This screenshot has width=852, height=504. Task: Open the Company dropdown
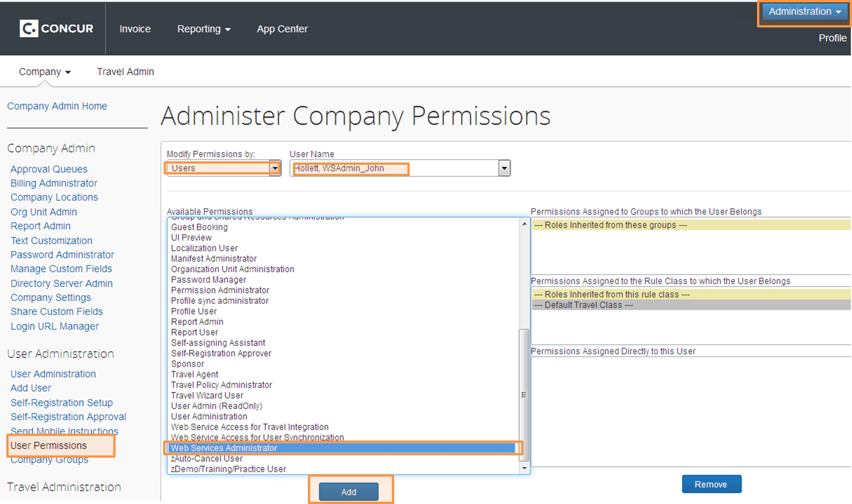(45, 72)
